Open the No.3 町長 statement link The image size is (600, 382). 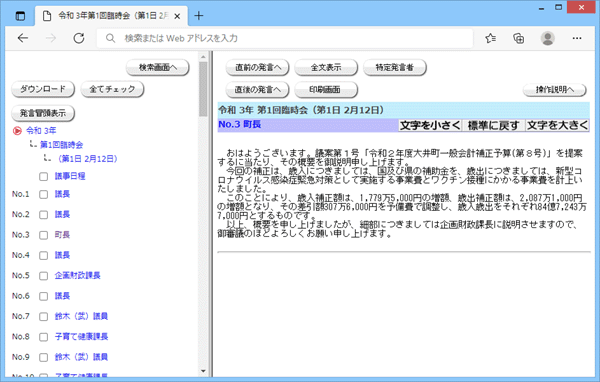click(x=62, y=235)
